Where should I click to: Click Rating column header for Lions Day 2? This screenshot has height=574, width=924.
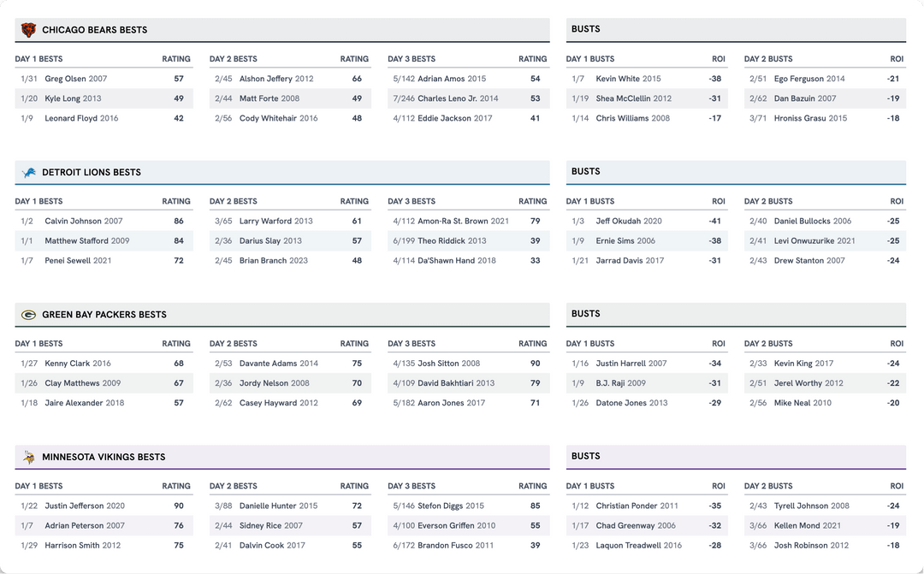[x=354, y=202]
